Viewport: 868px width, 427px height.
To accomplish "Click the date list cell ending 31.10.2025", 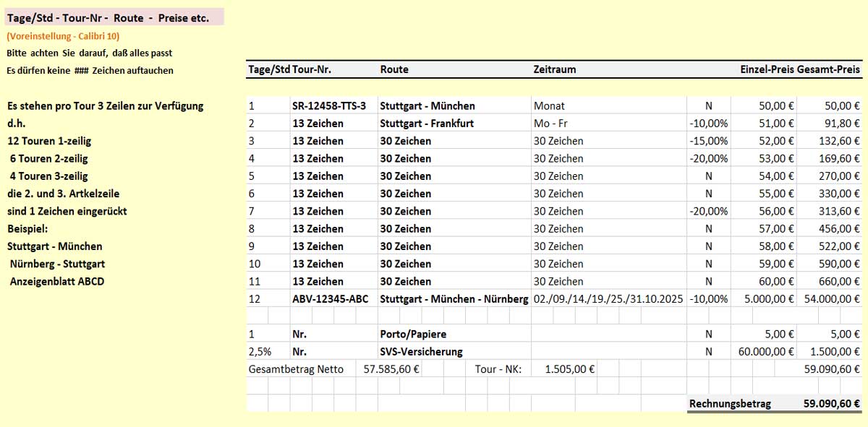I will coord(608,299).
